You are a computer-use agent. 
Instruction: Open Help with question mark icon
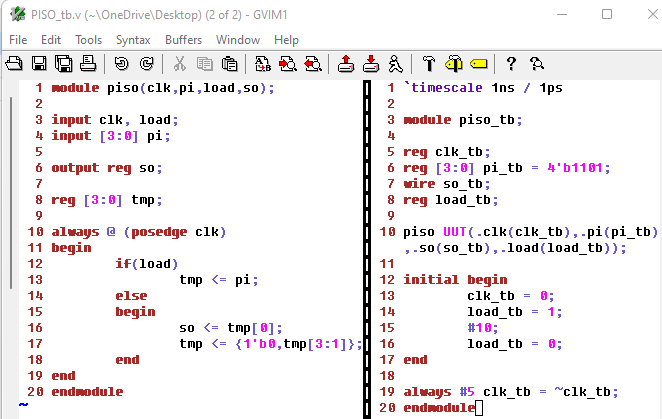coord(511,64)
